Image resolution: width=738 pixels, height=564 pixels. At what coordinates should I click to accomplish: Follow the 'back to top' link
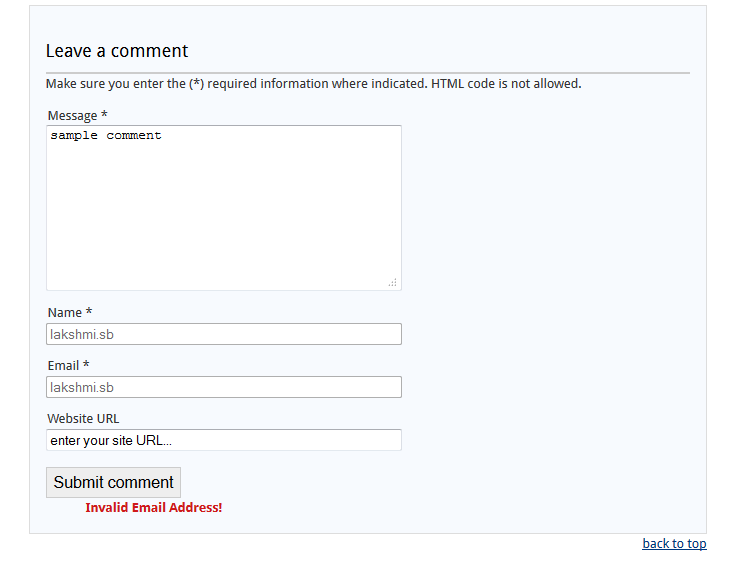[674, 544]
